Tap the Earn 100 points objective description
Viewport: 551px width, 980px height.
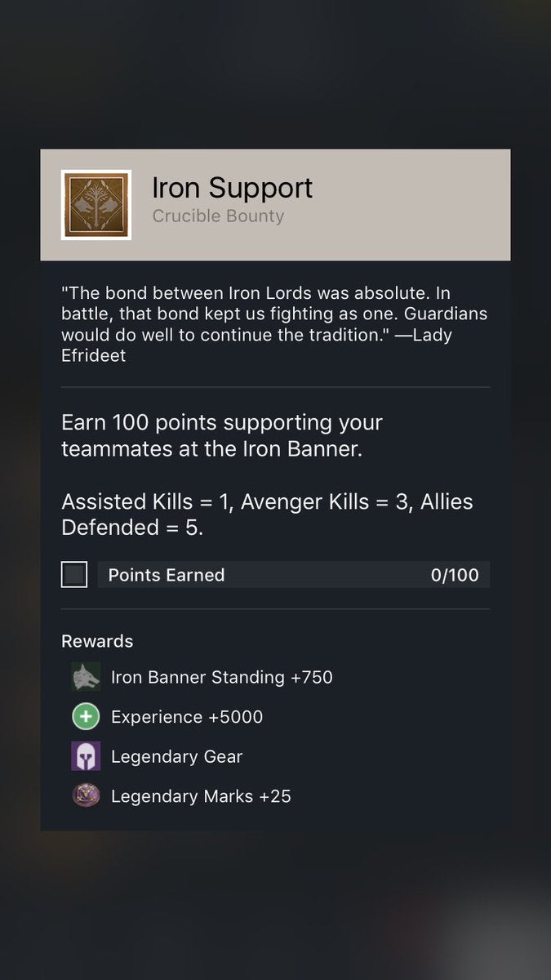[x=222, y=436]
